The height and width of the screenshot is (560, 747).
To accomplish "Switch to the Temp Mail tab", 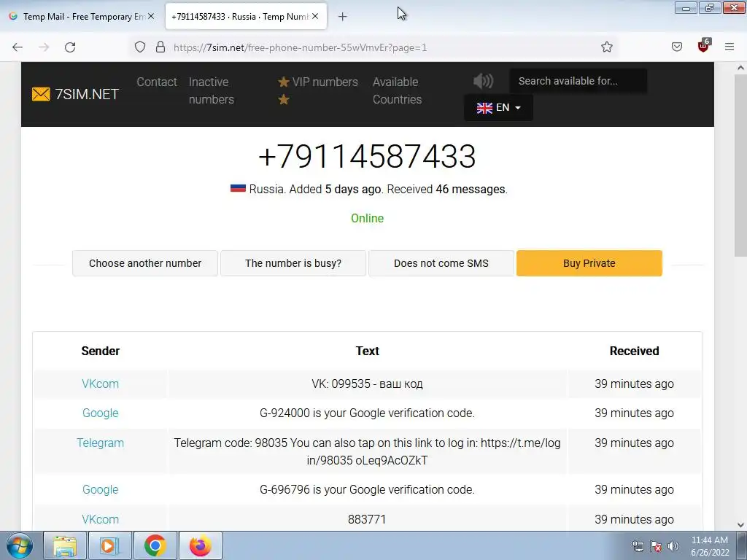I will pyautogui.click(x=81, y=17).
